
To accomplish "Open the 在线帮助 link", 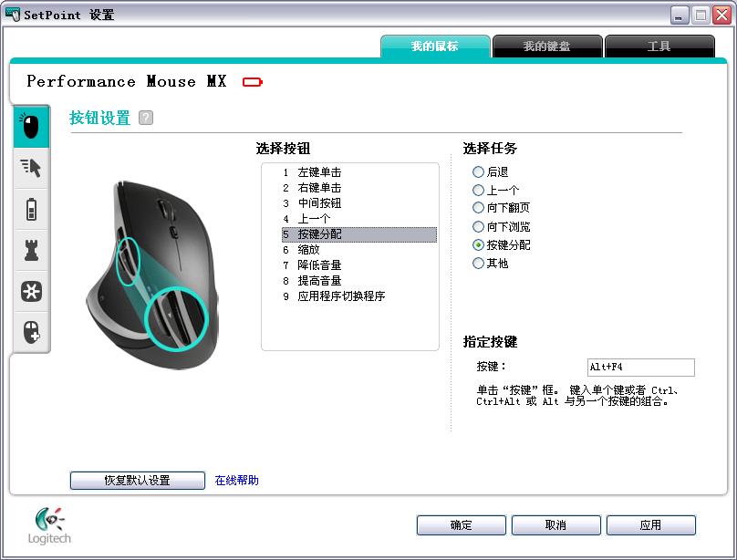I will coord(236,480).
